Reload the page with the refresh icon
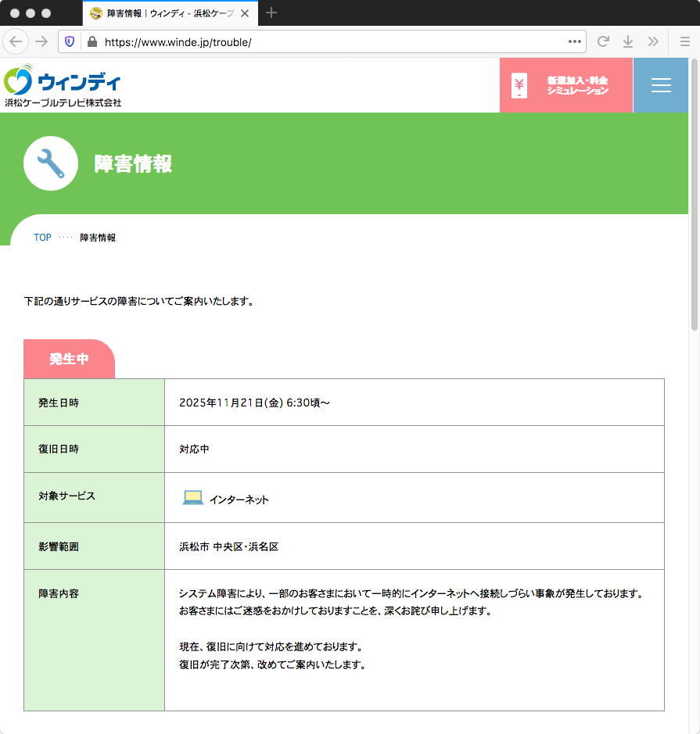Screen dimensions: 700x734 click(603, 41)
